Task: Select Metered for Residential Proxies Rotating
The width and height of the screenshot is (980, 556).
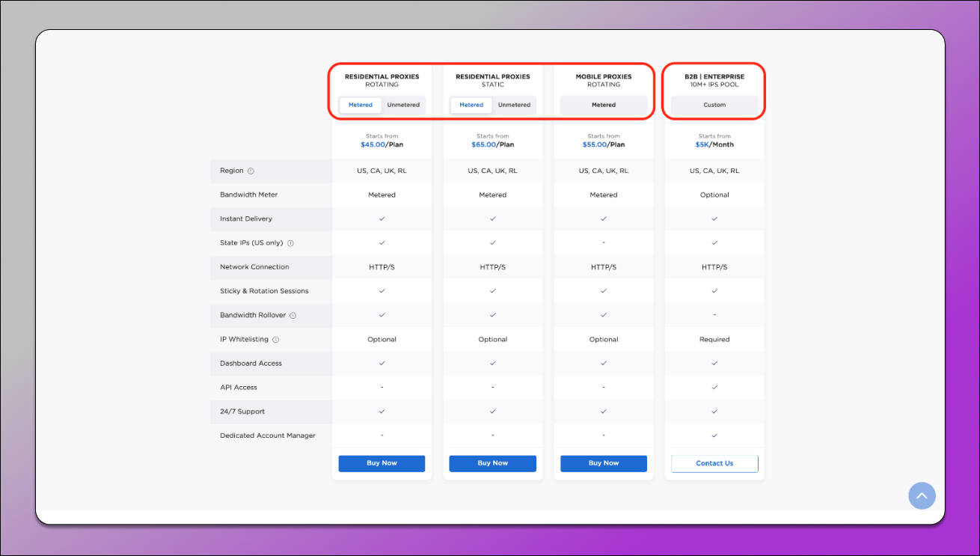Action: click(x=361, y=105)
